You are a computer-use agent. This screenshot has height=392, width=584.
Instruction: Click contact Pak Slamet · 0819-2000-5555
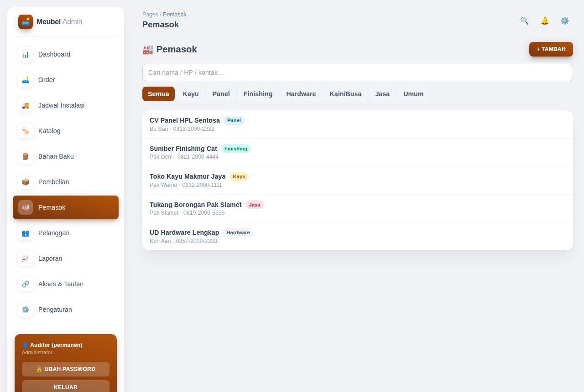187,213
